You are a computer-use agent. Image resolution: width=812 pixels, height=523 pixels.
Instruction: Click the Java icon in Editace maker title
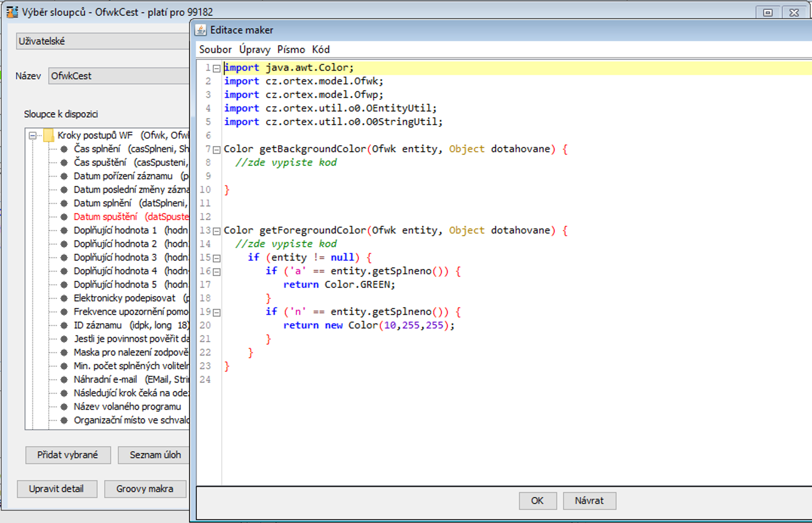[x=201, y=30]
